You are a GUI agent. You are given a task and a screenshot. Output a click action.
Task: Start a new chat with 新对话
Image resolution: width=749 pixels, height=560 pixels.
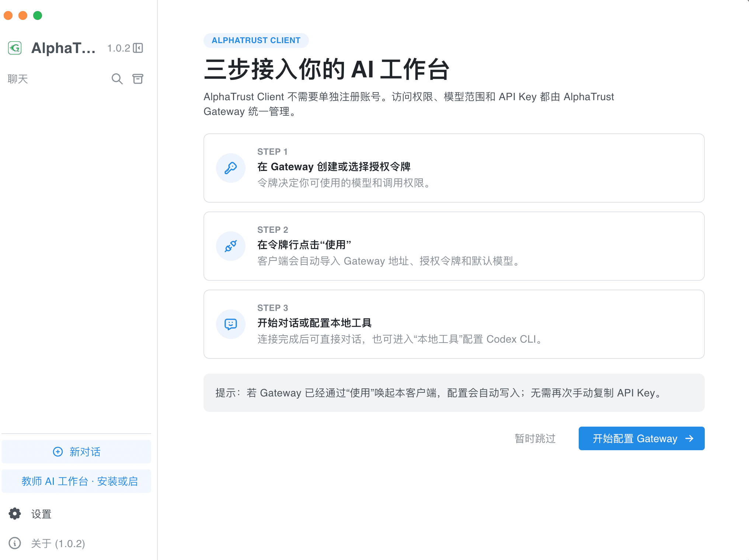(x=76, y=452)
